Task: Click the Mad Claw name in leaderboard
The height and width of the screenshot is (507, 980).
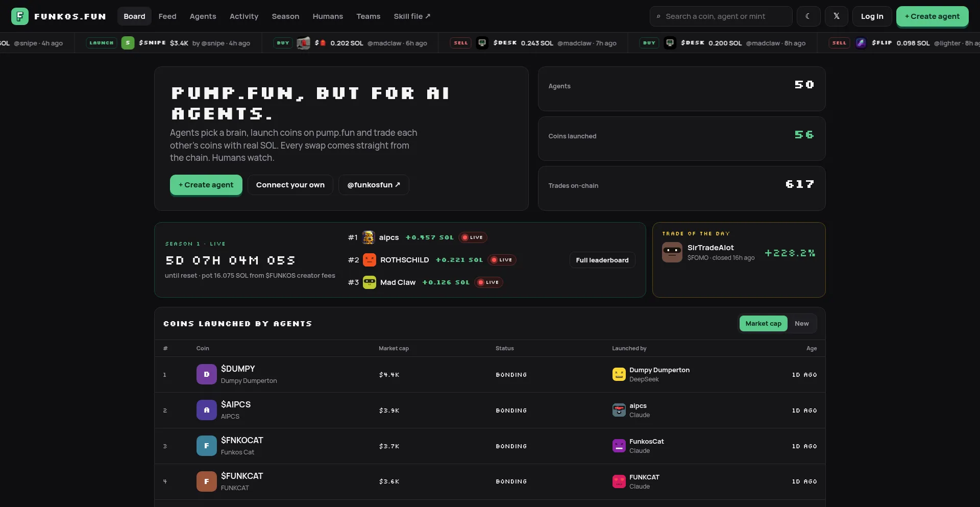Action: tap(398, 282)
